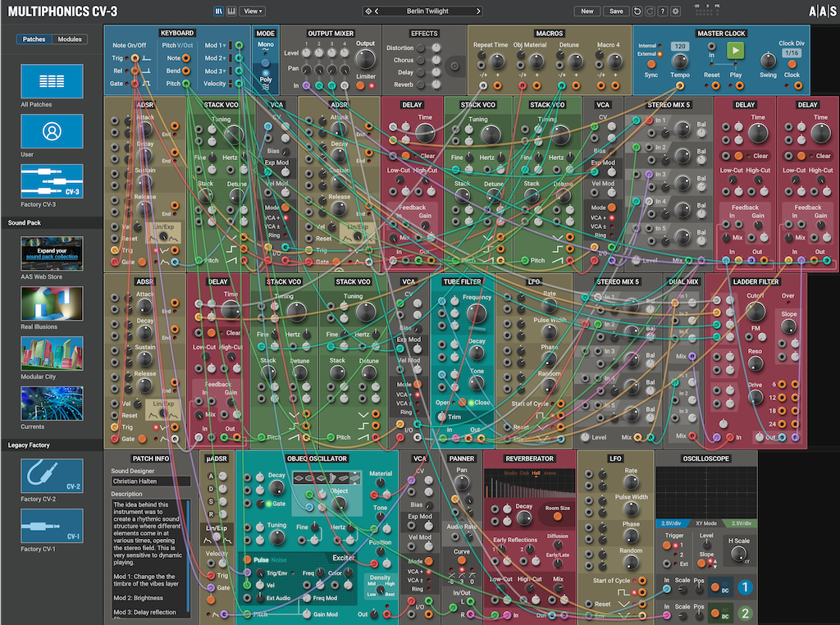Click the New button
The height and width of the screenshot is (625, 840).
587,11
